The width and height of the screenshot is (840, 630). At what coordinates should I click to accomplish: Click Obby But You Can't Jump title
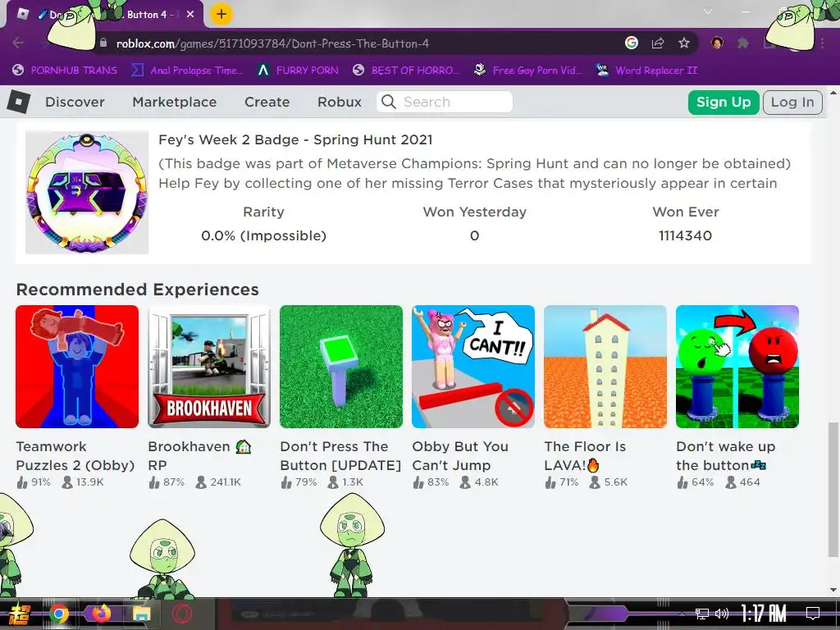460,456
